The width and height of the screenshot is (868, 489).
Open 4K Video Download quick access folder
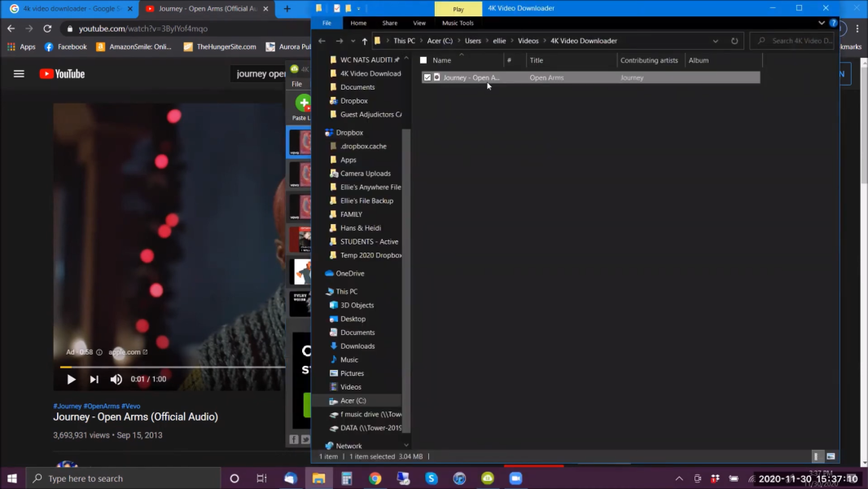(x=366, y=73)
